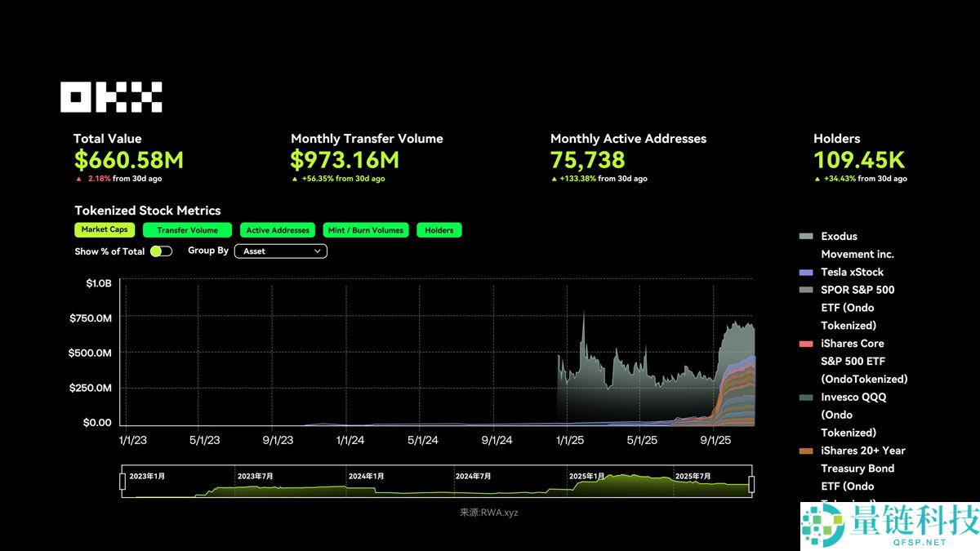Click the RWA.xyz source label
This screenshot has height=551, width=980.
click(x=488, y=513)
